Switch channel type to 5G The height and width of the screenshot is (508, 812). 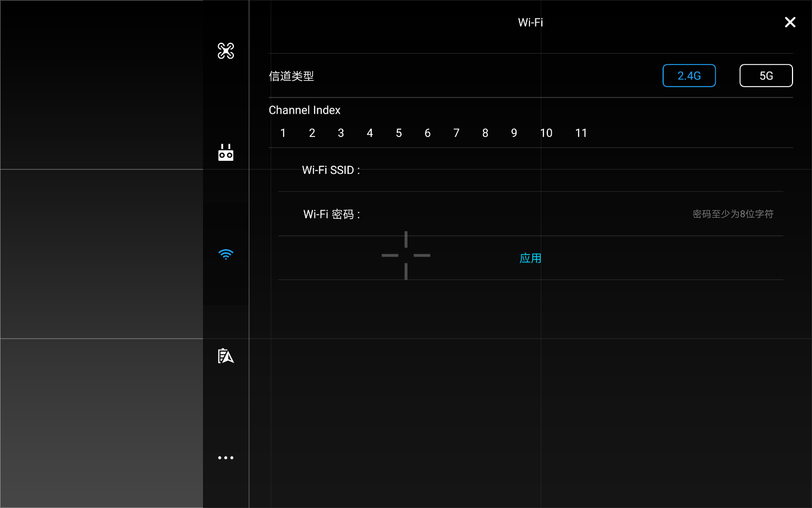[x=766, y=76]
